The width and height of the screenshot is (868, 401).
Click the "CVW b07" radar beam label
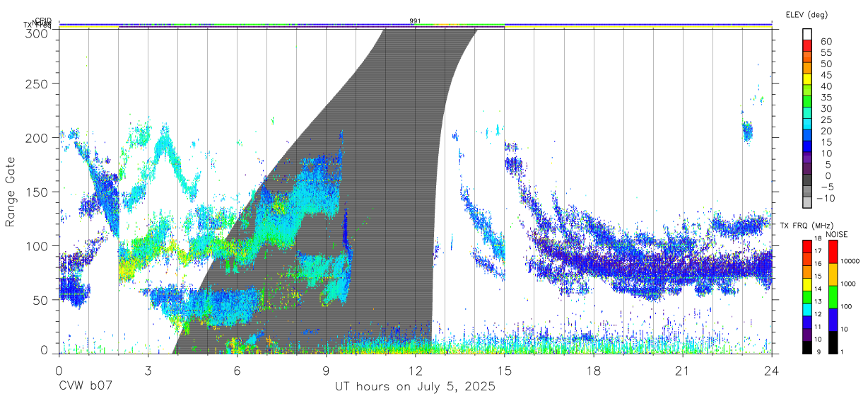pyautogui.click(x=85, y=387)
